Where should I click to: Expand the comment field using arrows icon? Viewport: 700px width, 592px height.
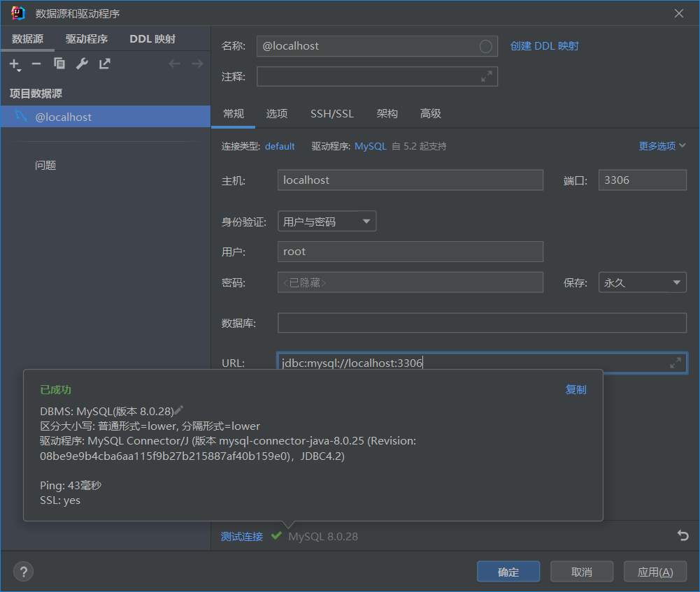pos(487,77)
